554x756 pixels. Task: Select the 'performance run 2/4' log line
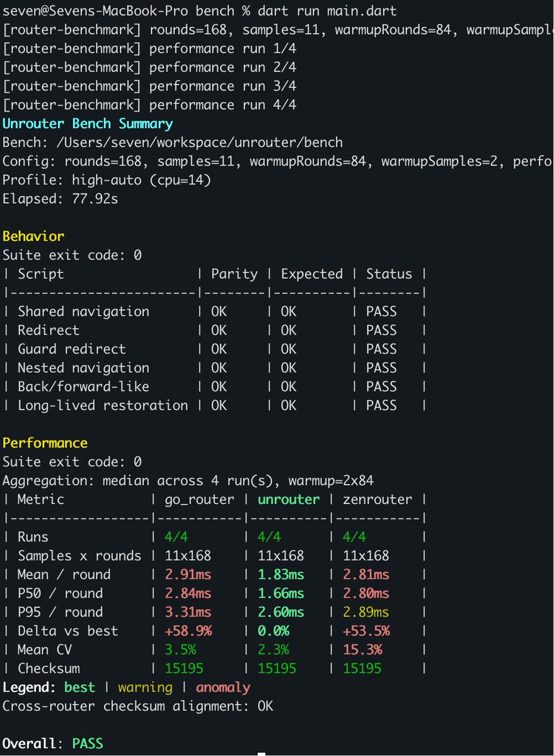tap(149, 67)
